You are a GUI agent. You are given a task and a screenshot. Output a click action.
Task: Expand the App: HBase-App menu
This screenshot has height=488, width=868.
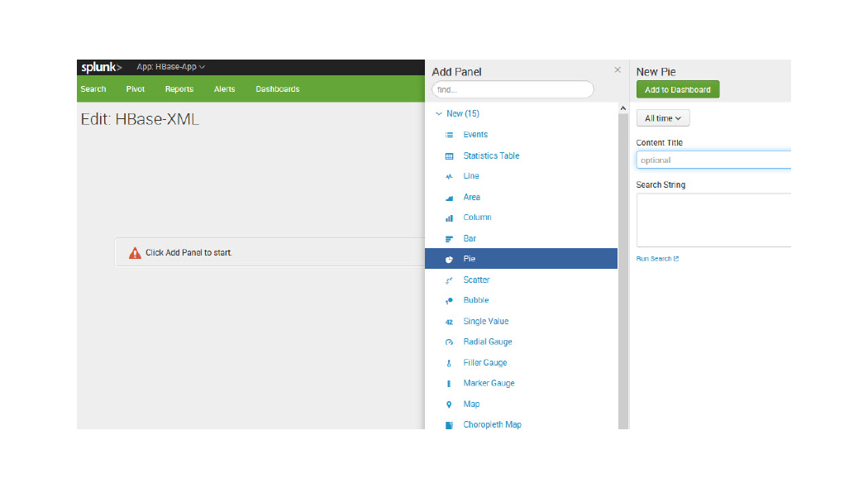click(171, 67)
